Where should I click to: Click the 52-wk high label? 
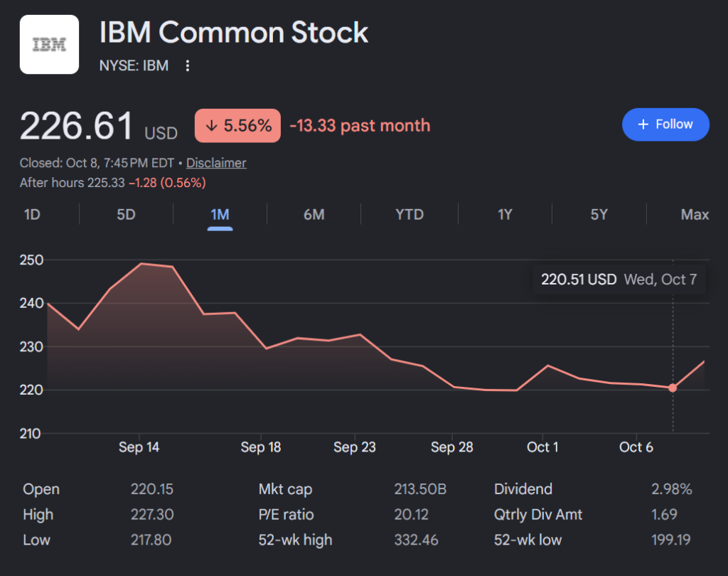(x=295, y=540)
